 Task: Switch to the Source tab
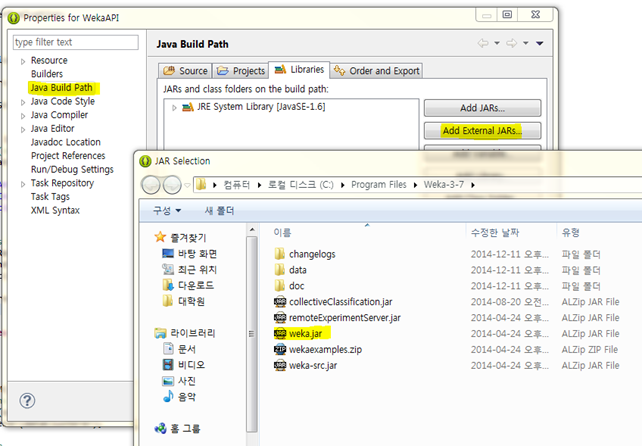tap(185, 70)
